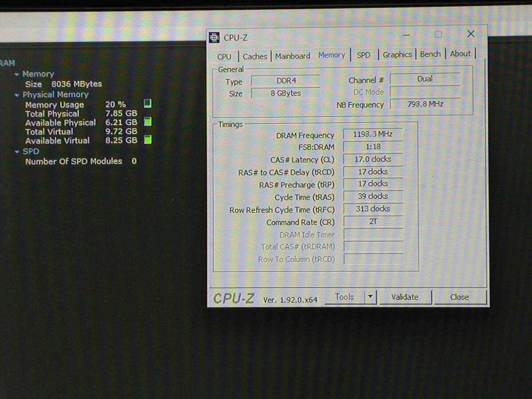Open the CPU tab

(x=224, y=56)
